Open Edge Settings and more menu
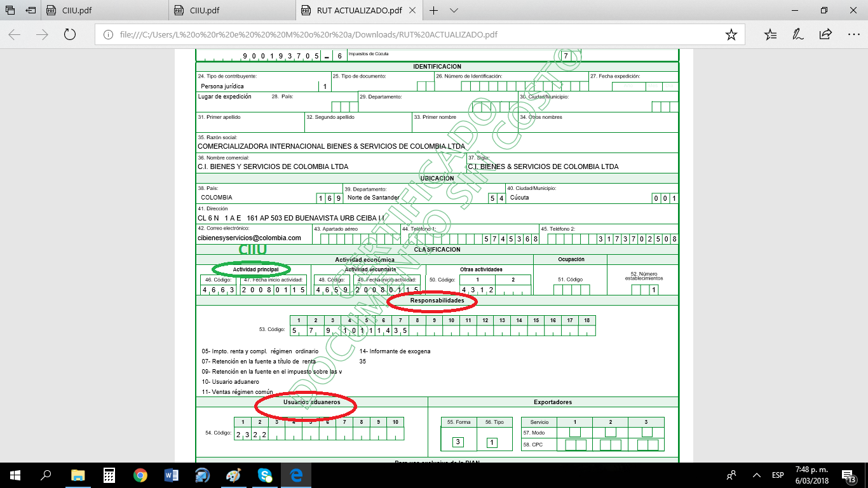Viewport: 868px width, 488px height. coord(853,34)
